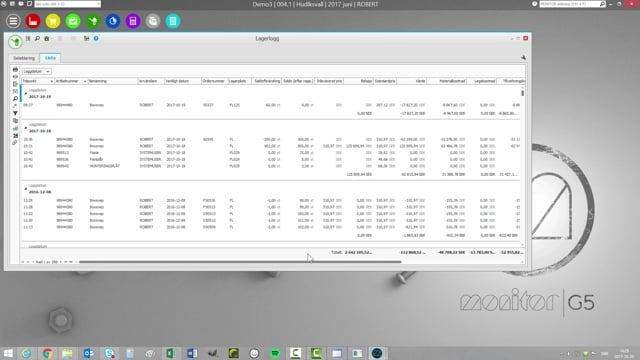Collapse the 2017-10-19 date group
Viewport: 640px width, 360px height.
tap(25, 93)
